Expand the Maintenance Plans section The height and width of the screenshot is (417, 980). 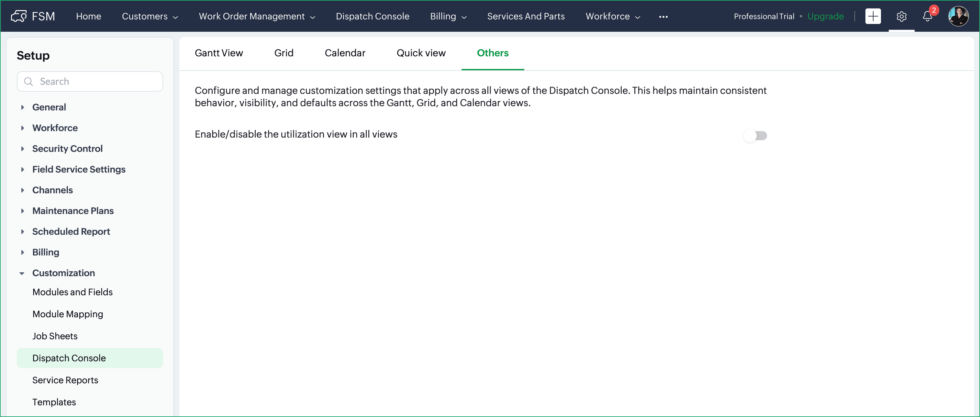pos(22,211)
